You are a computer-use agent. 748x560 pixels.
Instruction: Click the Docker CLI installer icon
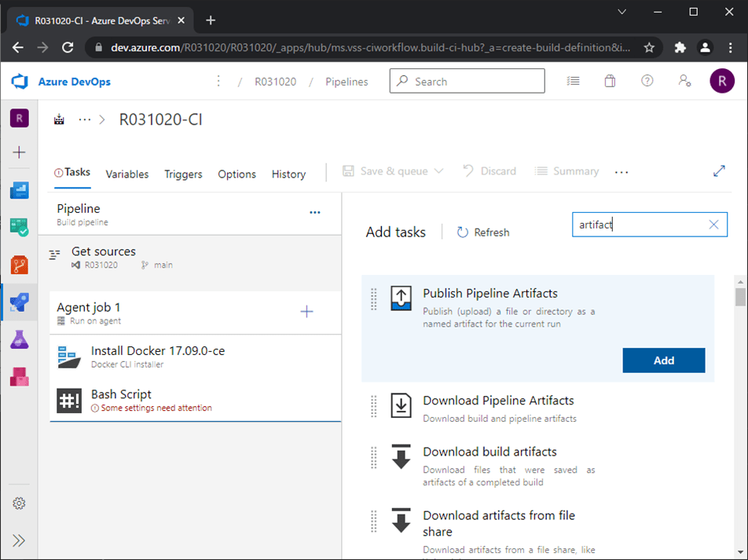(69, 357)
